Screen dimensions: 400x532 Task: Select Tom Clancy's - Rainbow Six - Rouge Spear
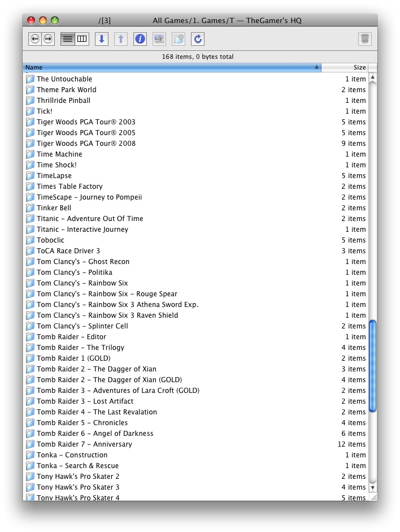coord(107,294)
